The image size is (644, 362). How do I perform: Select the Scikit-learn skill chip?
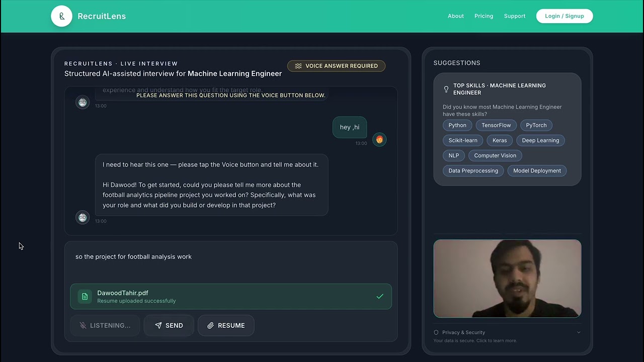463,140
